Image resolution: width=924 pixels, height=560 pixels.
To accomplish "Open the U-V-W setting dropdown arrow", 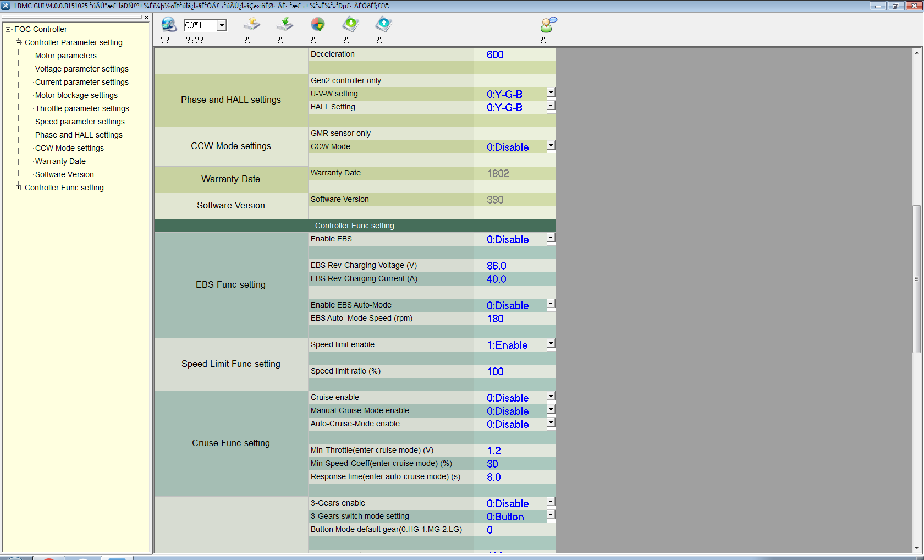I will point(551,93).
